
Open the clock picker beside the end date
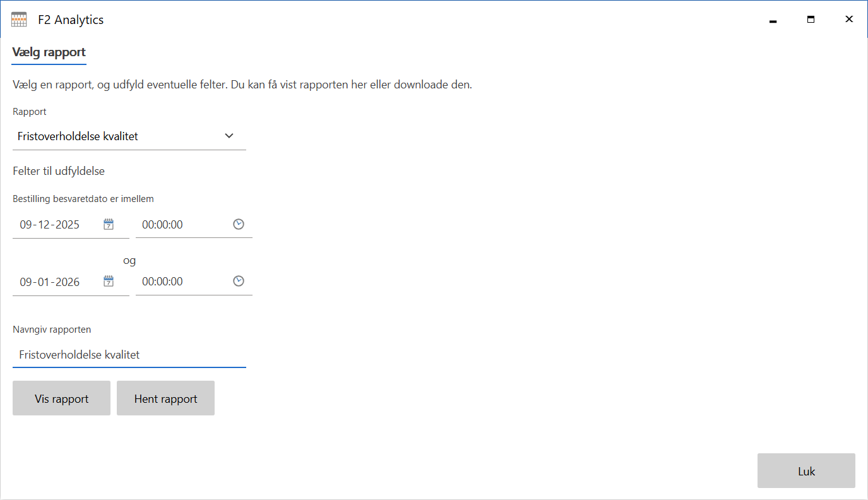239,281
